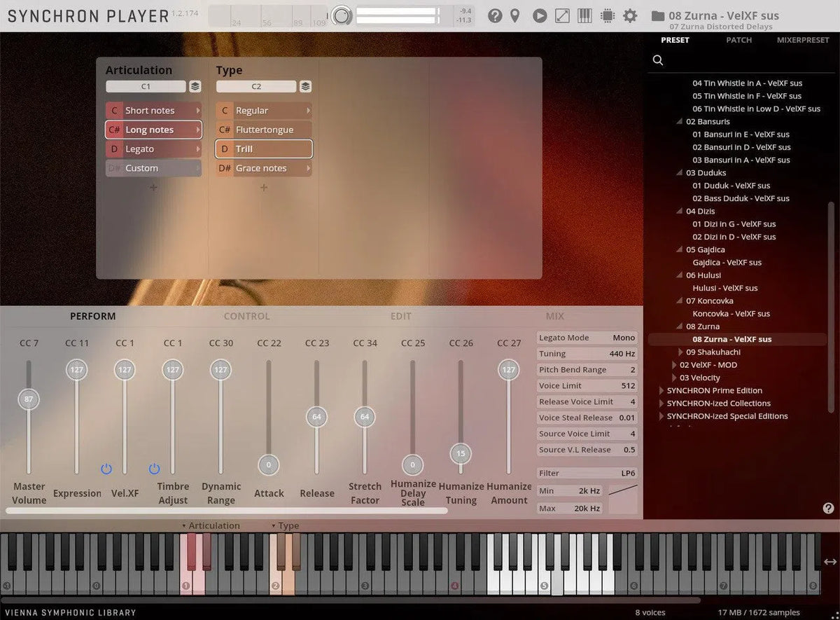840x620 pixels.
Task: Toggle the Vel.XF power button
Action: [106, 469]
